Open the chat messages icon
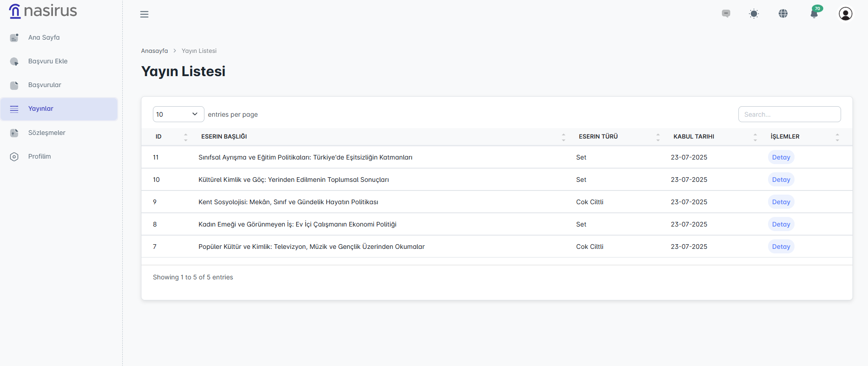Viewport: 868px width, 366px height. click(x=726, y=14)
